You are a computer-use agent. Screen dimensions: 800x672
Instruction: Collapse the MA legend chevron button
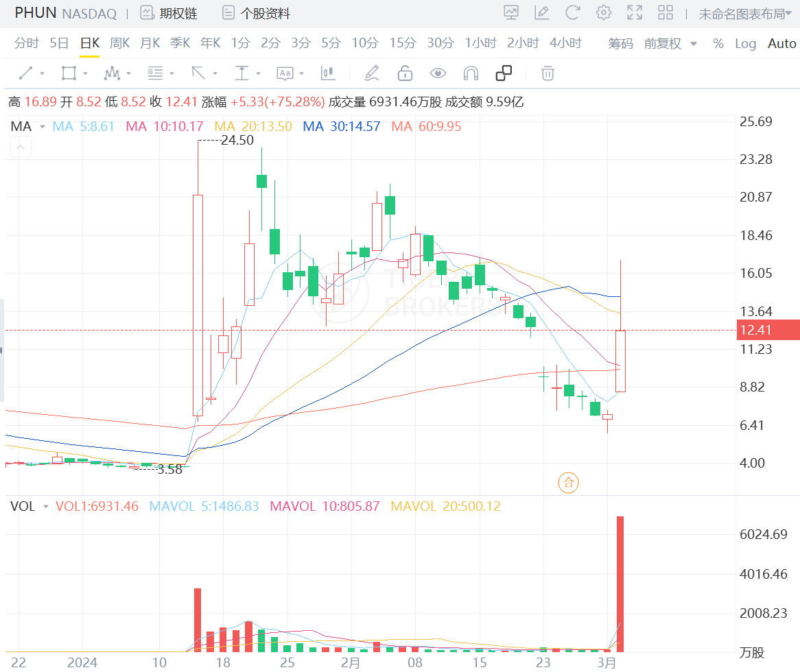click(x=21, y=147)
